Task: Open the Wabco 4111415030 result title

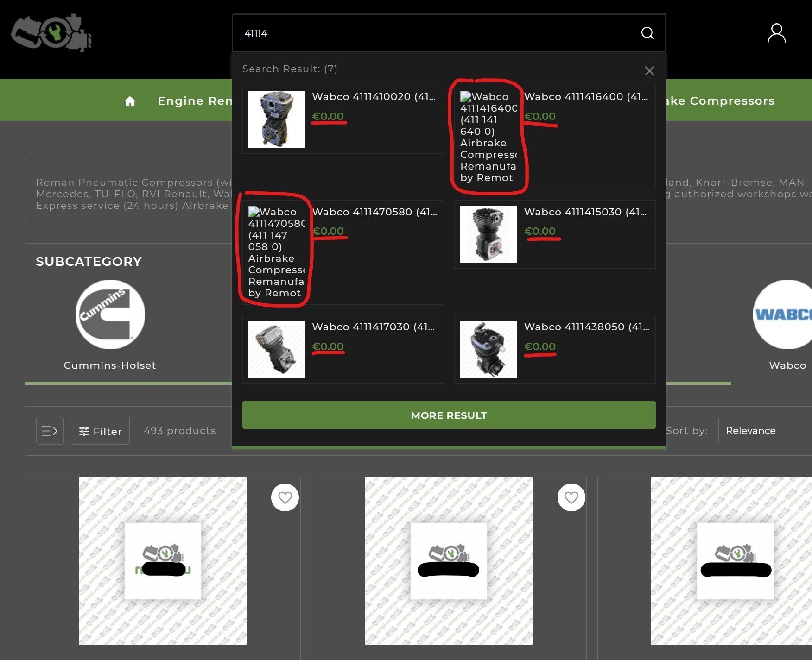Action: (x=586, y=212)
